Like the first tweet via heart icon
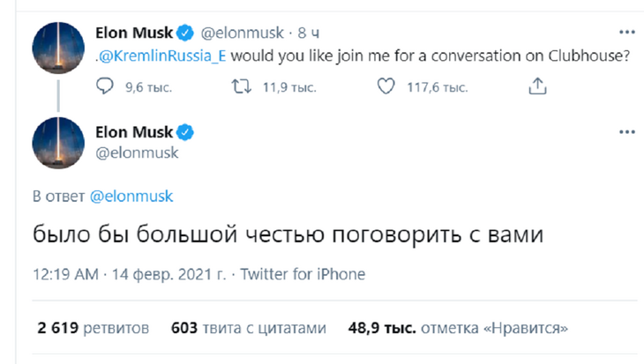 coord(385,87)
